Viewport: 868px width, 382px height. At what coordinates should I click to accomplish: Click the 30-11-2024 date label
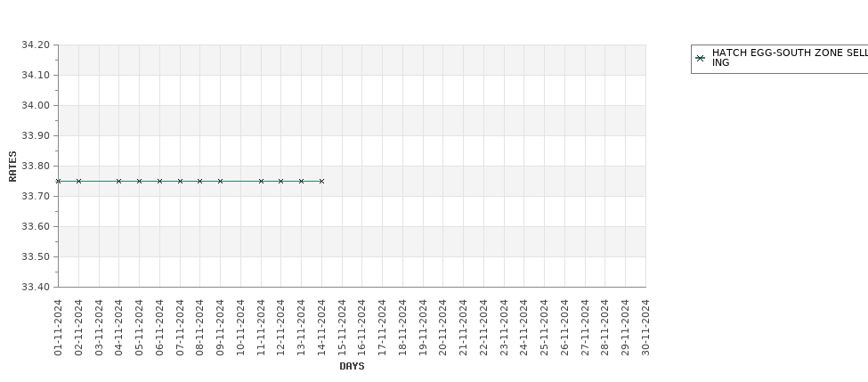645,327
